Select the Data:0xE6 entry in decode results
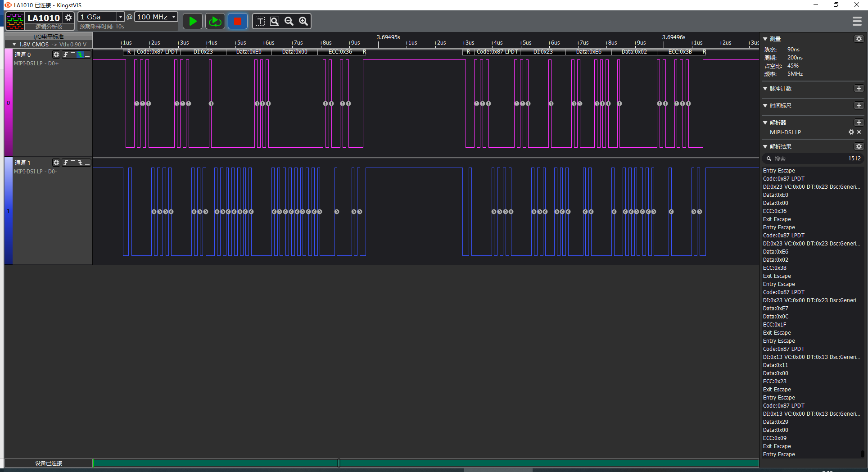This screenshot has height=472, width=868. (x=776, y=252)
